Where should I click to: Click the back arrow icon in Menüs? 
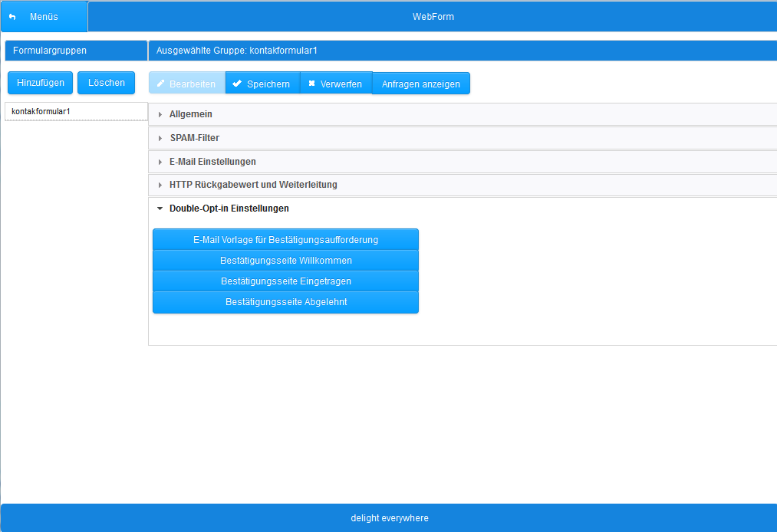pyautogui.click(x=13, y=15)
